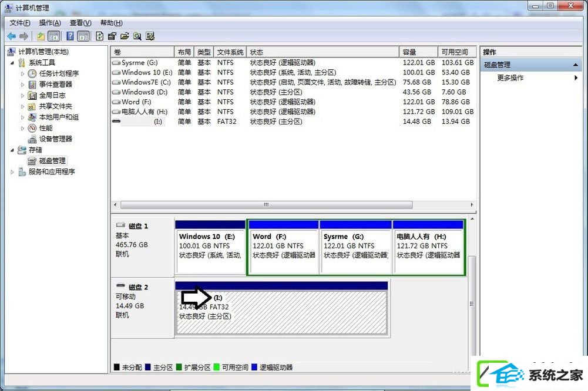Screen dimensions: 588x391
Task: Click the 系统工具 tools icon
Action: (22, 63)
